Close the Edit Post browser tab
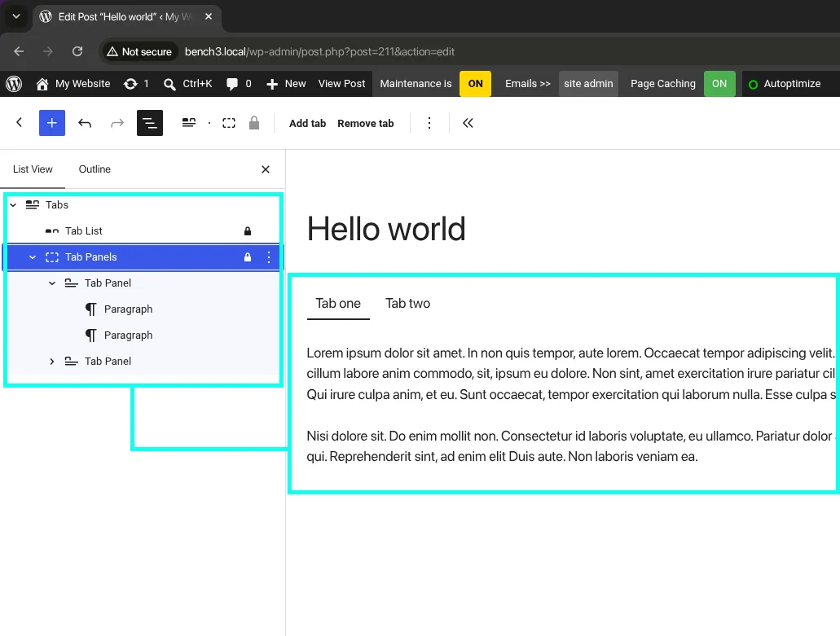Image resolution: width=840 pixels, height=636 pixels. coord(209,16)
